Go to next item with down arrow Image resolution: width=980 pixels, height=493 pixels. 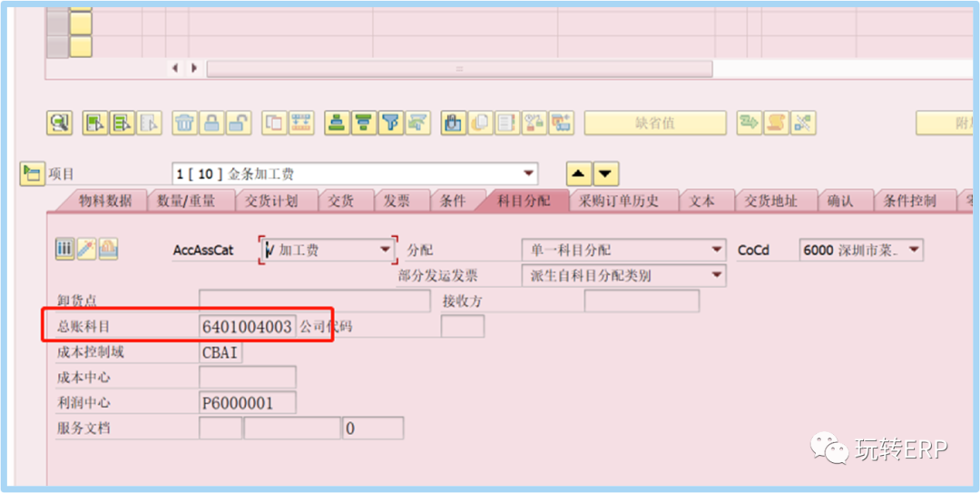pos(605,174)
